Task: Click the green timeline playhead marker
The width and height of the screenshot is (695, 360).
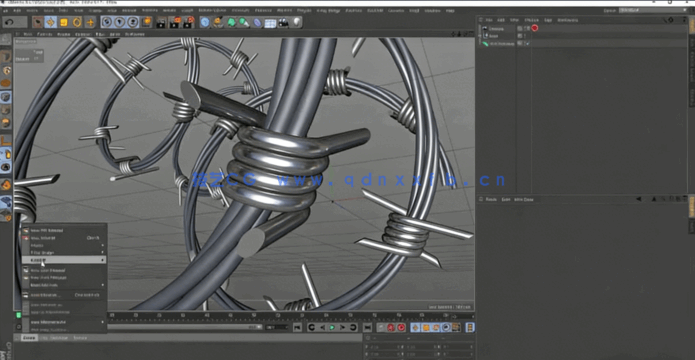Action: 19,315
